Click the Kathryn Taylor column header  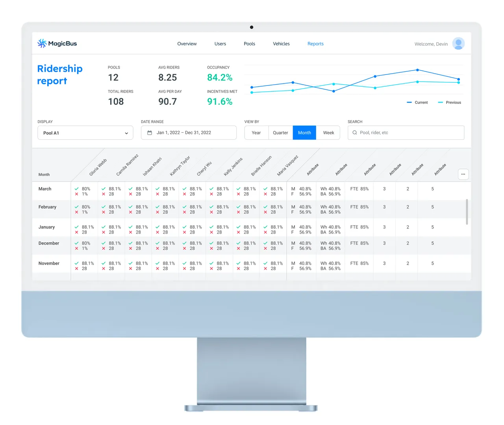click(x=180, y=166)
